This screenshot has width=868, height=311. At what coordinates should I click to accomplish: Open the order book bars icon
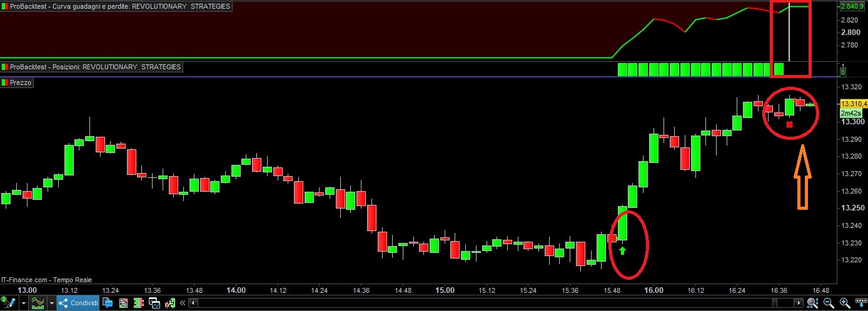pos(138,303)
